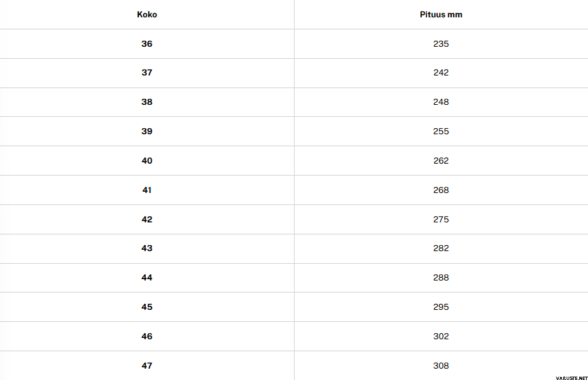Pick size 39 in the table
Screen dimensions: 588x380
(147, 132)
